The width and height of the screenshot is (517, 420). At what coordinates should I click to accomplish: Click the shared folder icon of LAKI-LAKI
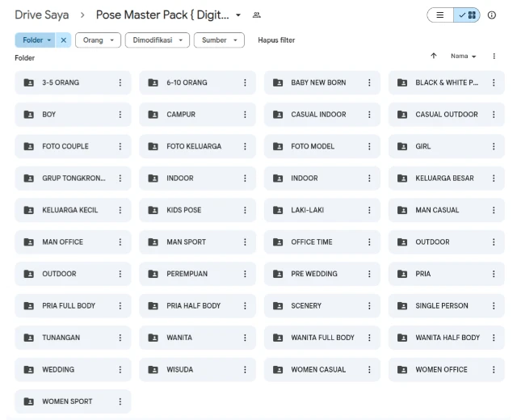(278, 210)
